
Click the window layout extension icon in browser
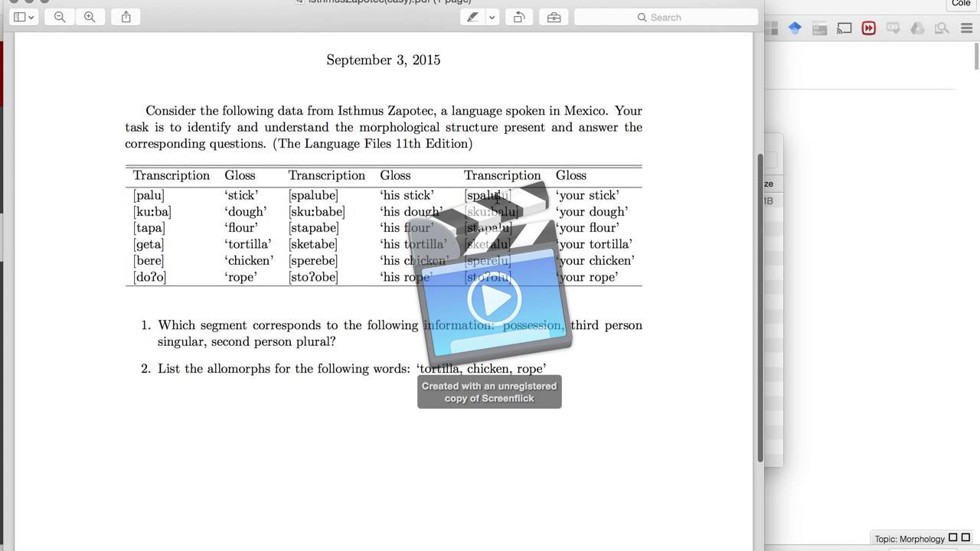pos(819,28)
